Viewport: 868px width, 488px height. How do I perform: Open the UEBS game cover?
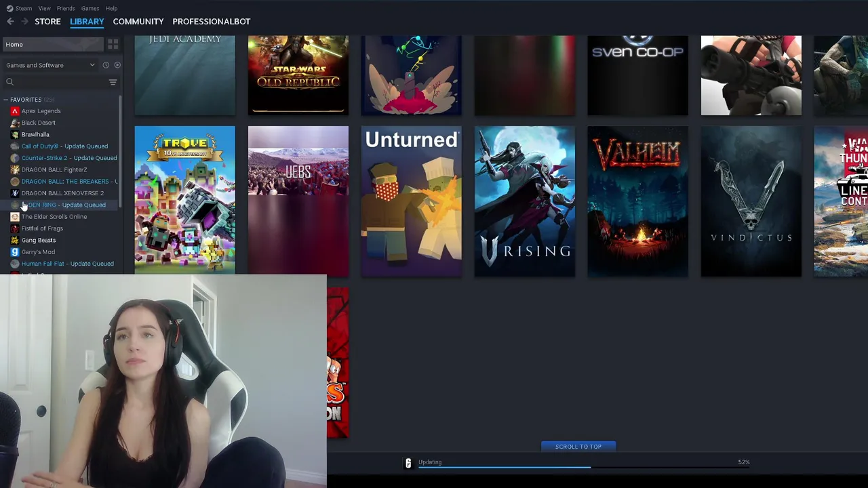(x=298, y=201)
